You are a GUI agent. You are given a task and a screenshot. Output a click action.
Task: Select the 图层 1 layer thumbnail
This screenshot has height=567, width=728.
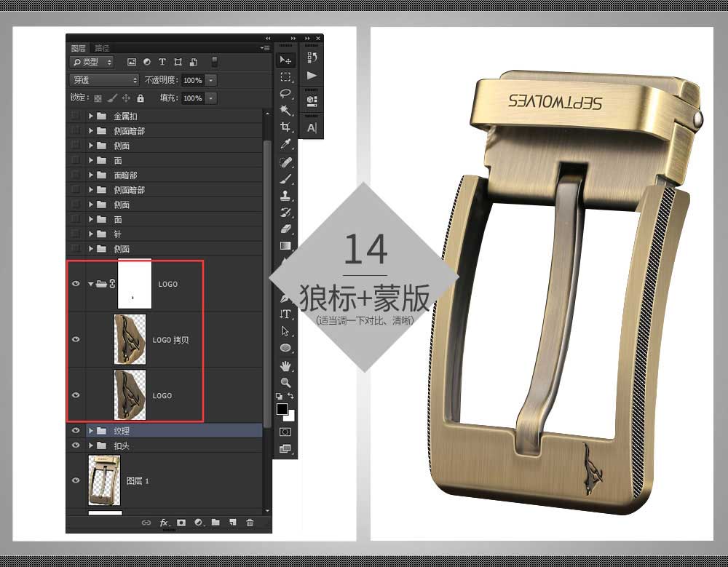click(x=104, y=480)
